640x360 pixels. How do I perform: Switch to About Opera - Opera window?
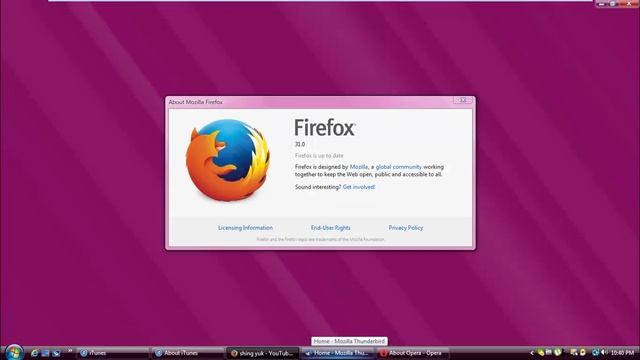412,353
